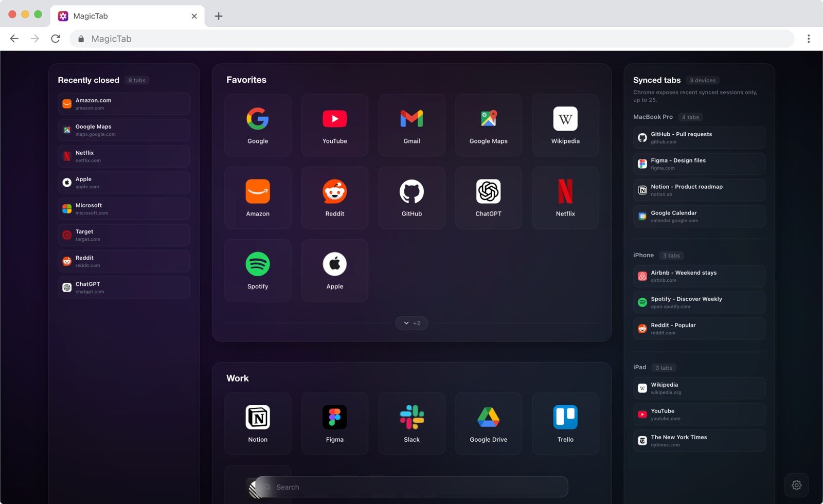Open synced GitHub - Pull requests tab
823x504 pixels.
(699, 138)
